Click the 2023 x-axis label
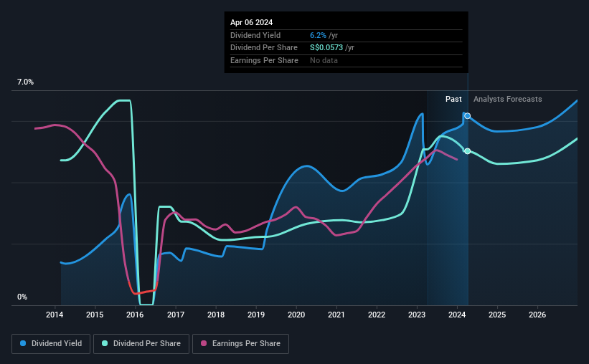 (417, 315)
